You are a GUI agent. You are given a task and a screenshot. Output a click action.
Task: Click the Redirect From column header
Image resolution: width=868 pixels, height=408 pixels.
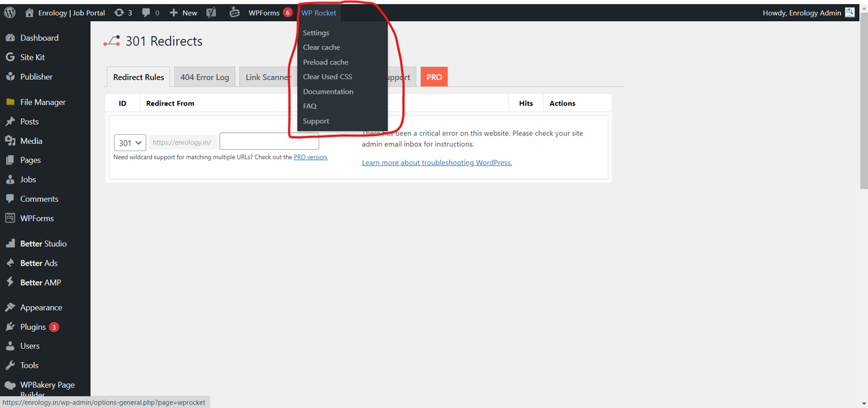170,104
